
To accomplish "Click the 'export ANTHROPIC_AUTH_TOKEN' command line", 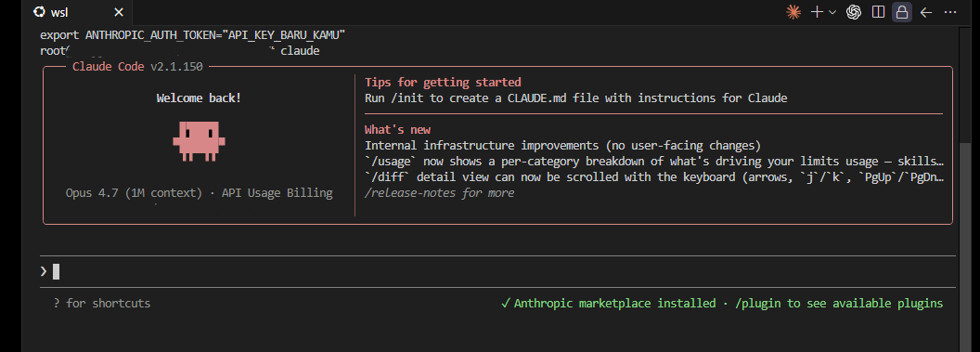I will tap(192, 35).
